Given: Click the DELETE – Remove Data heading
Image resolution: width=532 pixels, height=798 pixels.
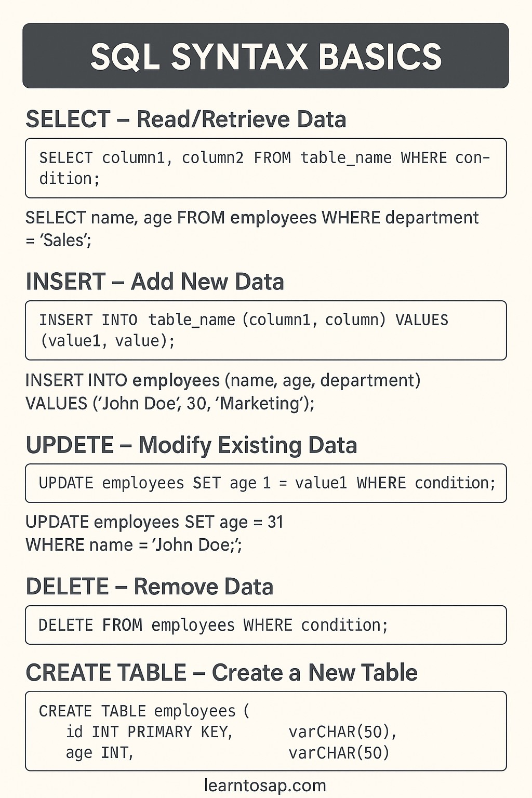Looking at the screenshot, I should (x=150, y=587).
